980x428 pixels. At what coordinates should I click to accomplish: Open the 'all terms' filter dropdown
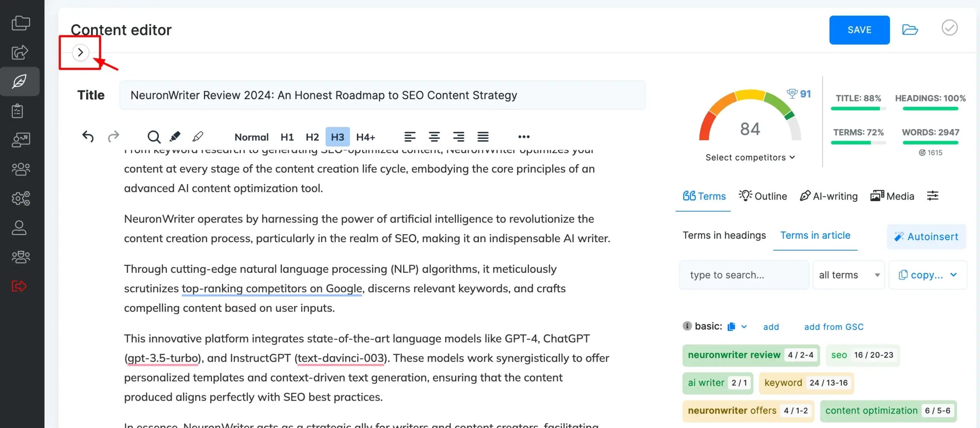pyautogui.click(x=848, y=275)
